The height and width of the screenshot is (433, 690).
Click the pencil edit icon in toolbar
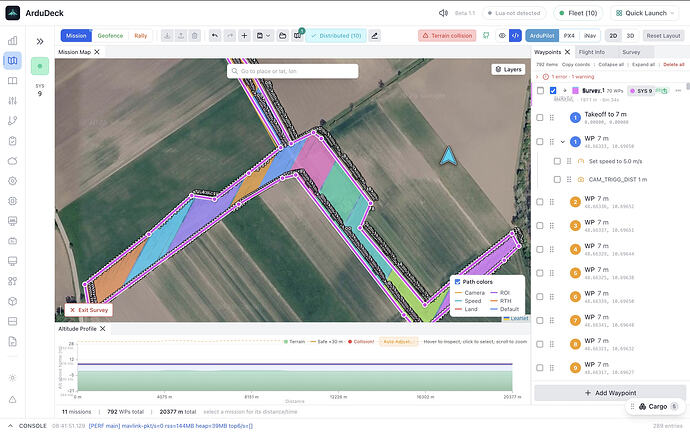(374, 36)
